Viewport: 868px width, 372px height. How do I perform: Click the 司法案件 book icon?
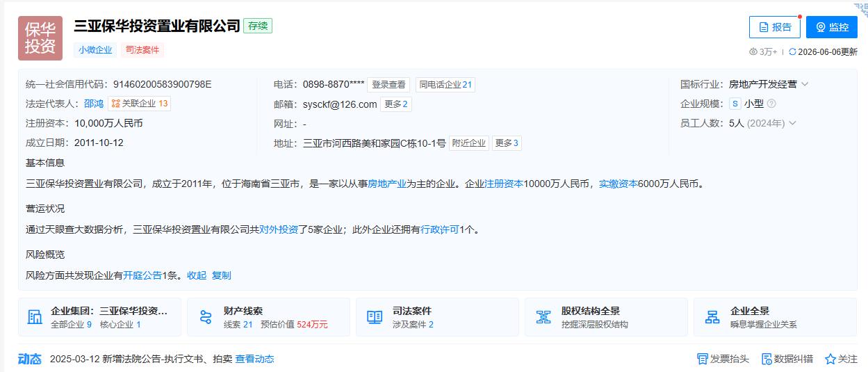click(375, 317)
